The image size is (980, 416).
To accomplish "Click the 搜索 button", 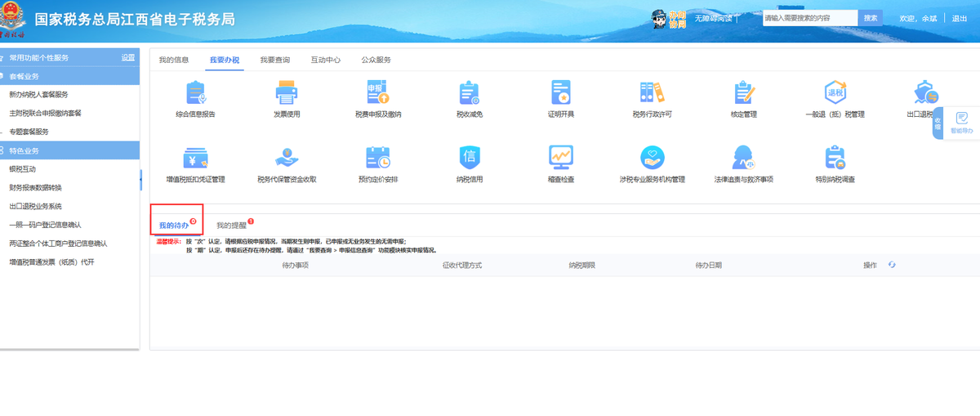I will pos(871,17).
